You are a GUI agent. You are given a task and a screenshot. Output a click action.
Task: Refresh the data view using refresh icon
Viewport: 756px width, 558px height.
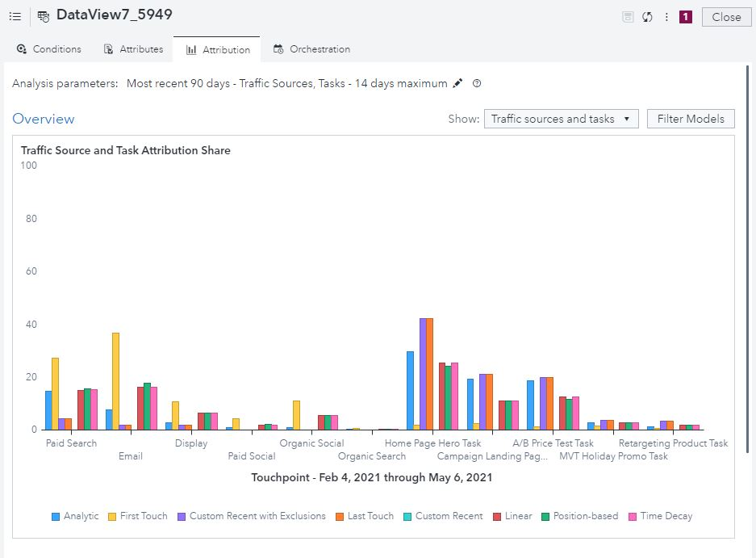(x=647, y=17)
